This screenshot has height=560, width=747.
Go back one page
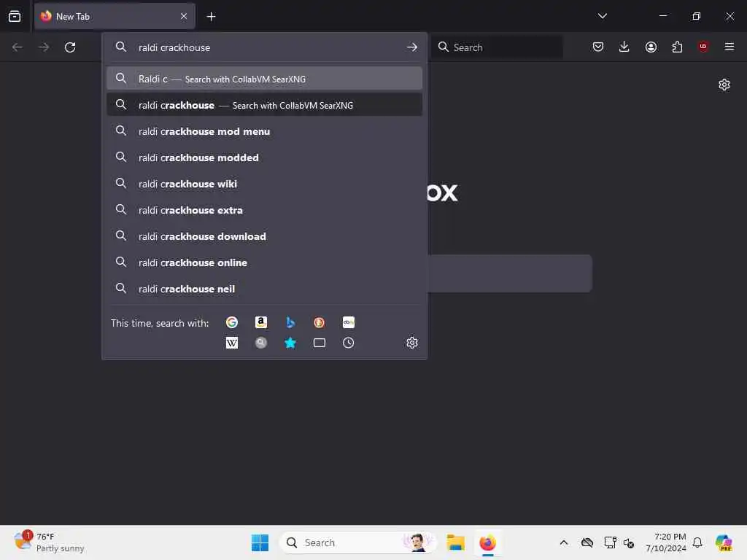pyautogui.click(x=18, y=47)
